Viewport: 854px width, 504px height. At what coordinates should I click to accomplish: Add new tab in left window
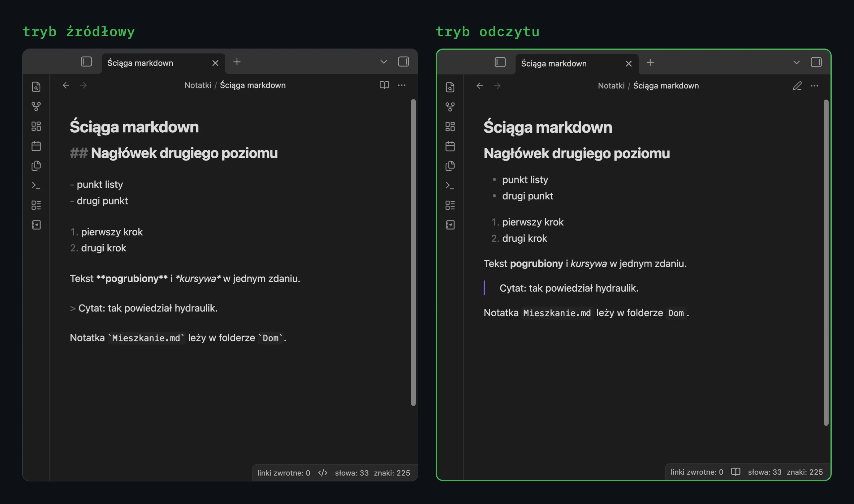[x=237, y=62]
